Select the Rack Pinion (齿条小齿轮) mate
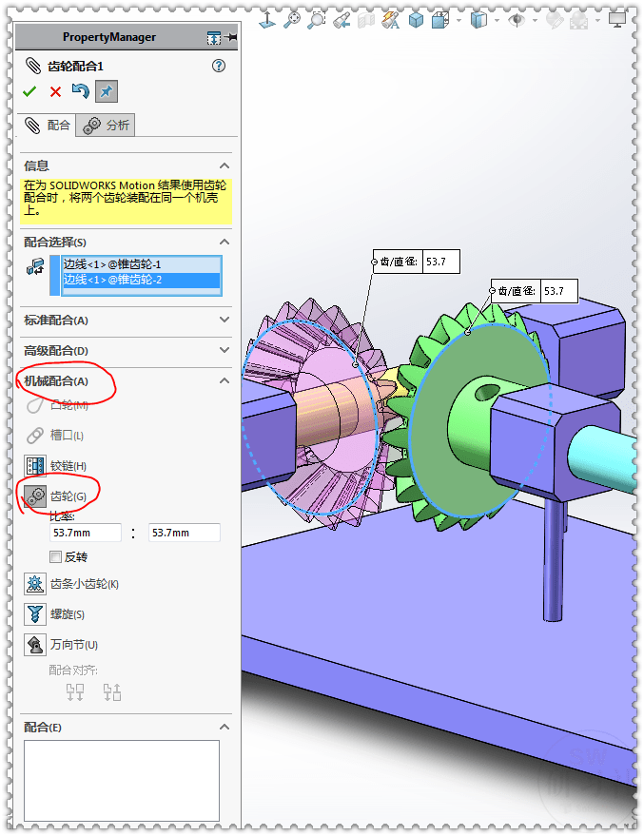 71,584
